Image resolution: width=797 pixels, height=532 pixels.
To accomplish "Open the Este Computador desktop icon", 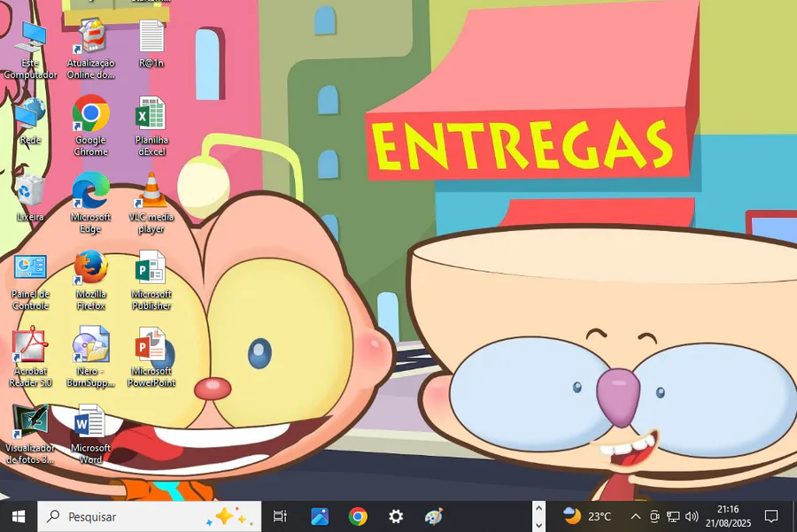I will 30,50.
